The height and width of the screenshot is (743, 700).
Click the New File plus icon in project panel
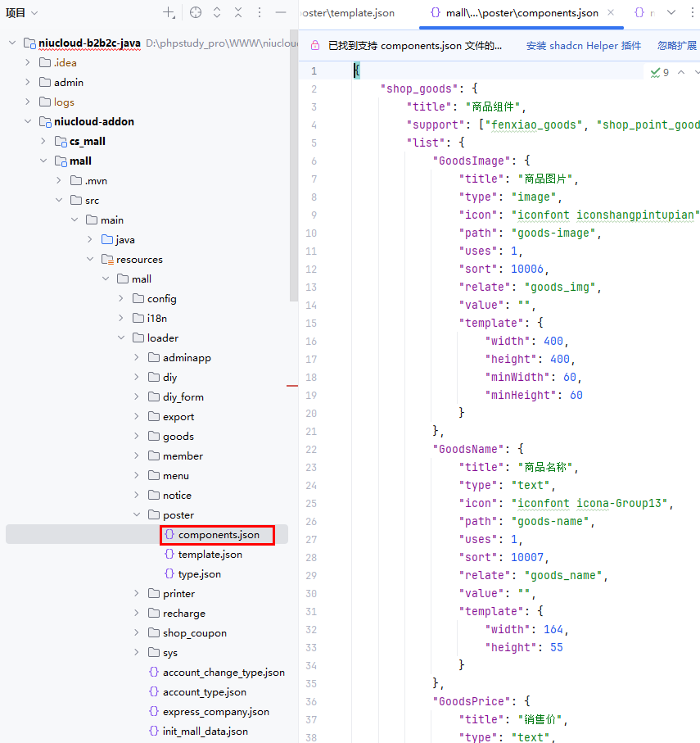coord(169,12)
